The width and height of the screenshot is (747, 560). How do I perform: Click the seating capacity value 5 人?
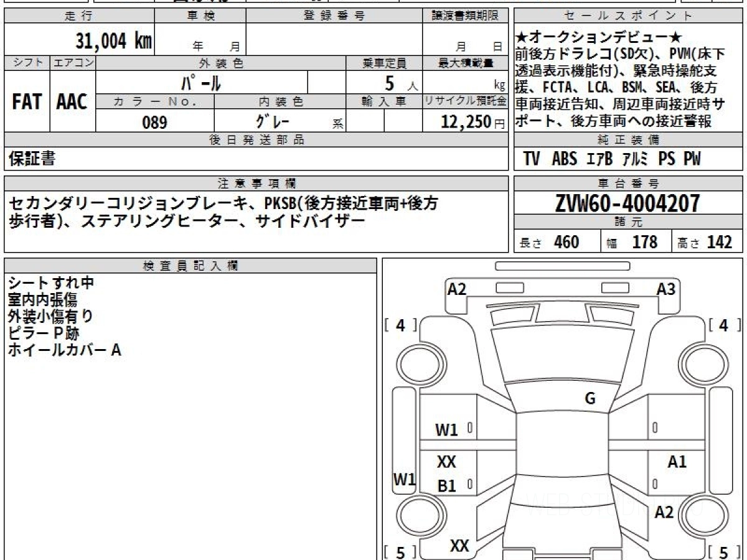401,83
